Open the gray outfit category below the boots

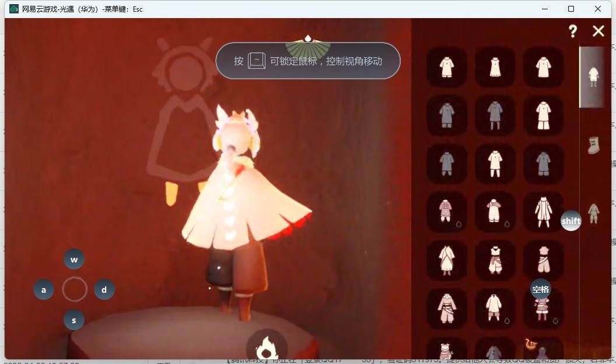pos(594,213)
